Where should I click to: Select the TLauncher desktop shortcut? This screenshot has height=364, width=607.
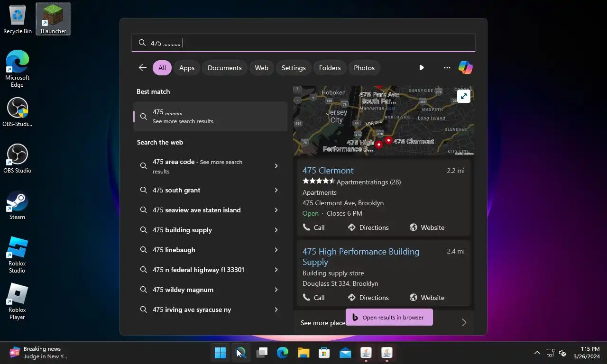(53, 19)
